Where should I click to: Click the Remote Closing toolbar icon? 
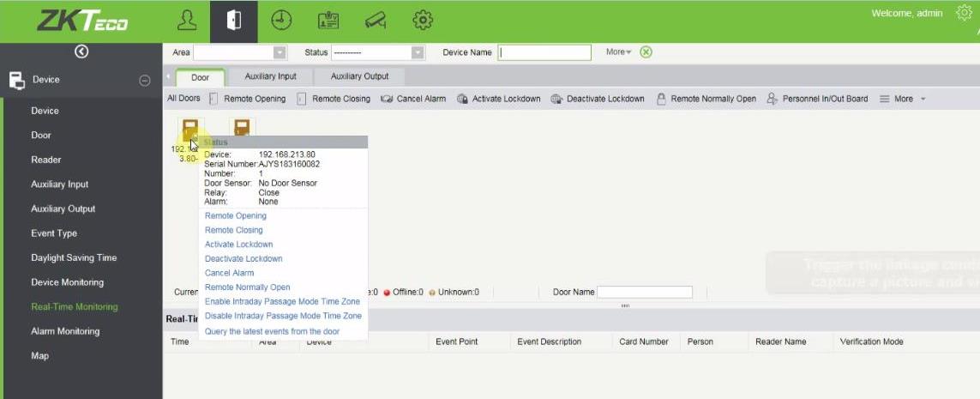(x=301, y=99)
